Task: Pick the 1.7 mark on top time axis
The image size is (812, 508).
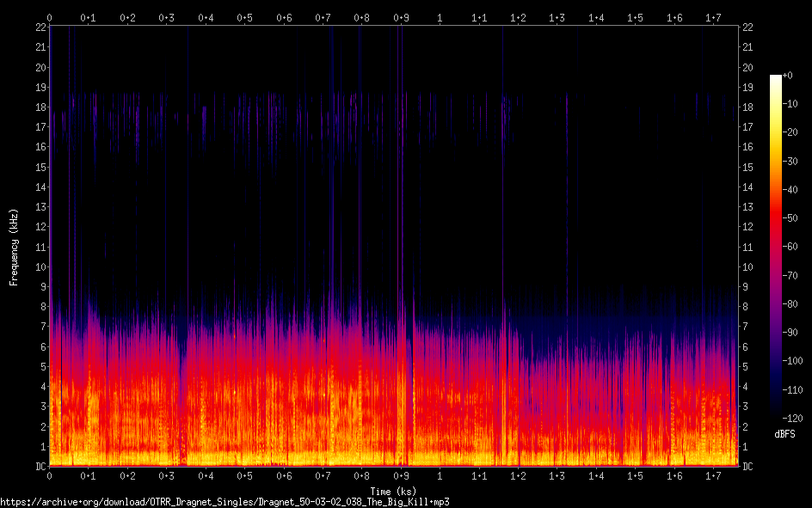Action: pos(713,17)
